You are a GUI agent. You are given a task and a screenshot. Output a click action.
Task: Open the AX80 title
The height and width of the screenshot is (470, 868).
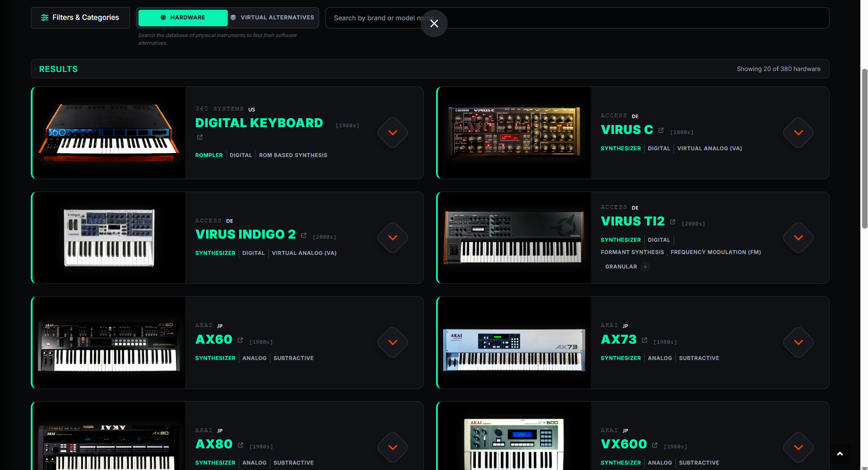tap(214, 444)
